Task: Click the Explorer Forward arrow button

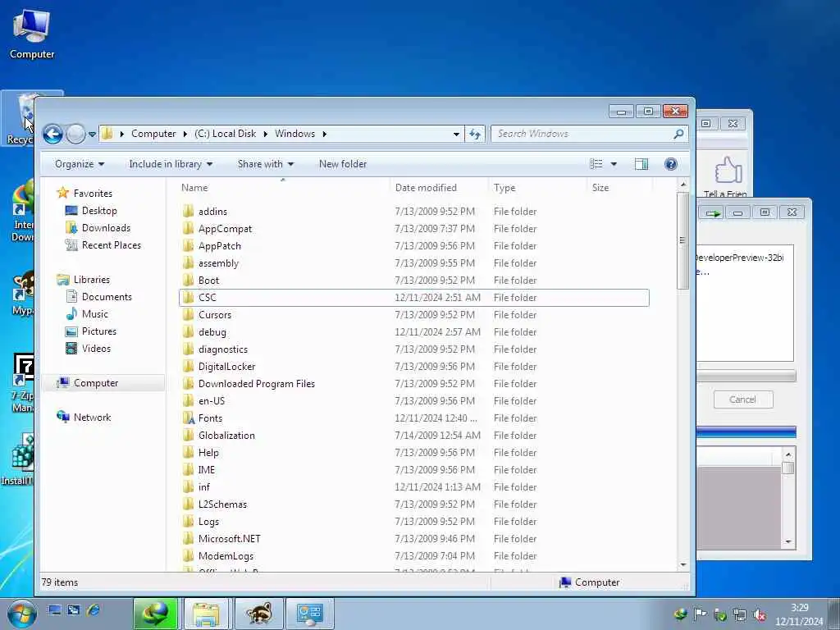Action: [x=75, y=134]
